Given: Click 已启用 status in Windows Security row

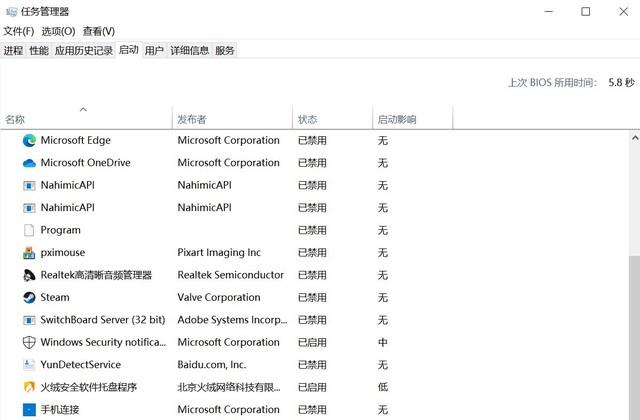Looking at the screenshot, I should tap(312, 342).
